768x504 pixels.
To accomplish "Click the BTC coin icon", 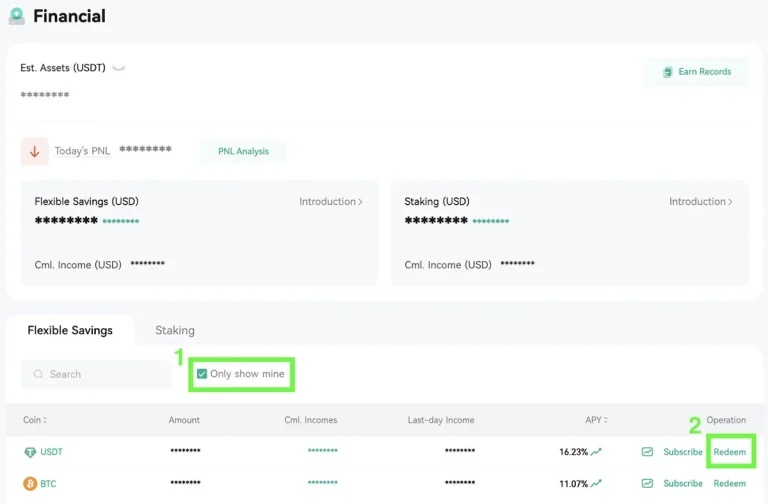I will pos(30,484).
